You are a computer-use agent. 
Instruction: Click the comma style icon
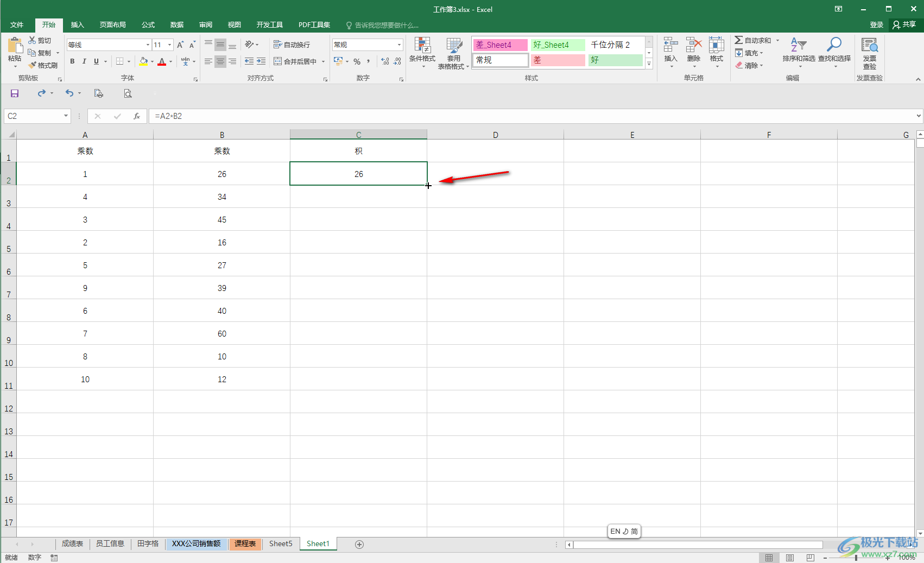[369, 61]
